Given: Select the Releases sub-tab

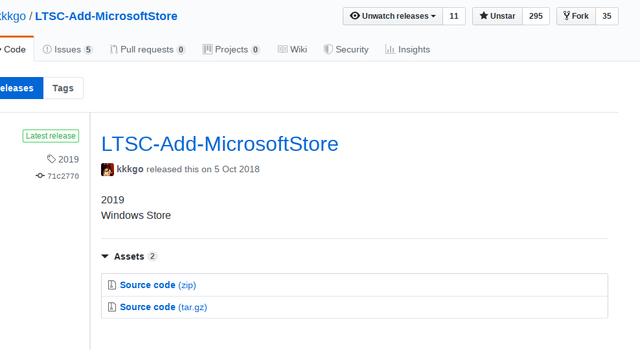Looking at the screenshot, I should [21, 88].
